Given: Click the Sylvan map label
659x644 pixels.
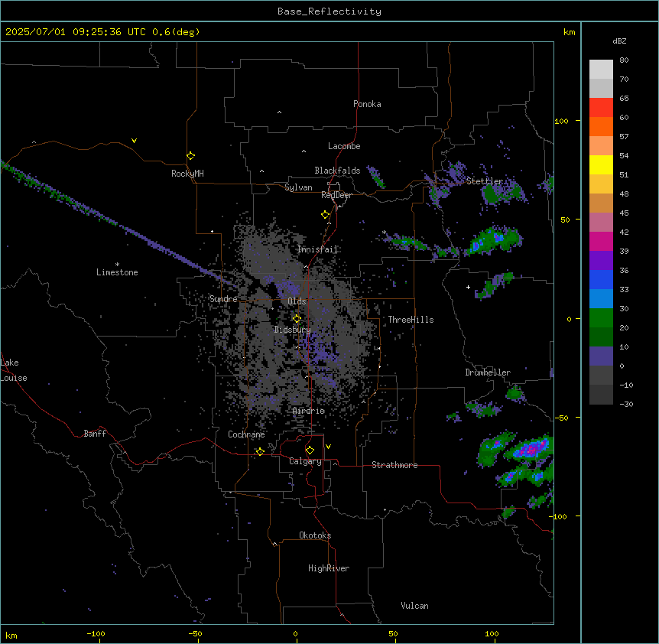Looking at the screenshot, I should coord(298,187).
